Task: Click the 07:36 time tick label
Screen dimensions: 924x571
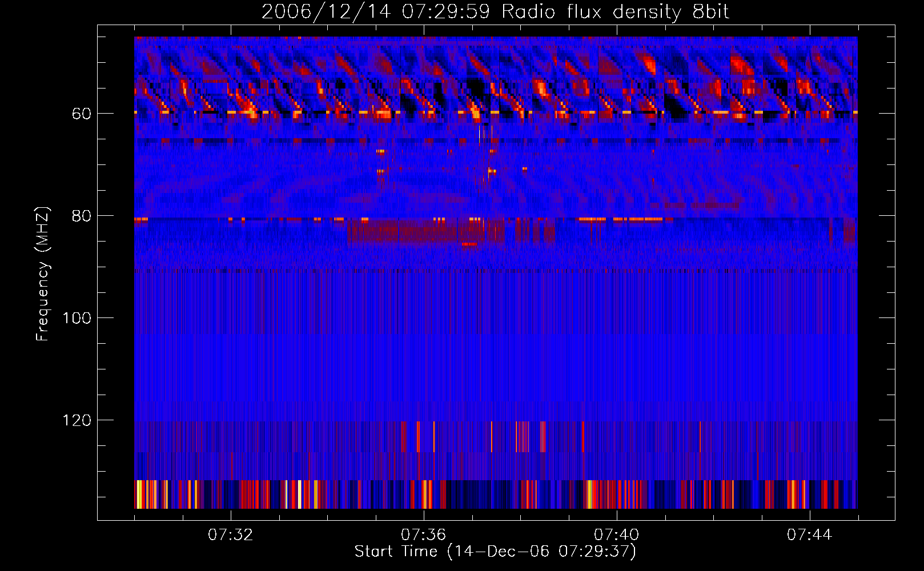Action: coord(423,535)
